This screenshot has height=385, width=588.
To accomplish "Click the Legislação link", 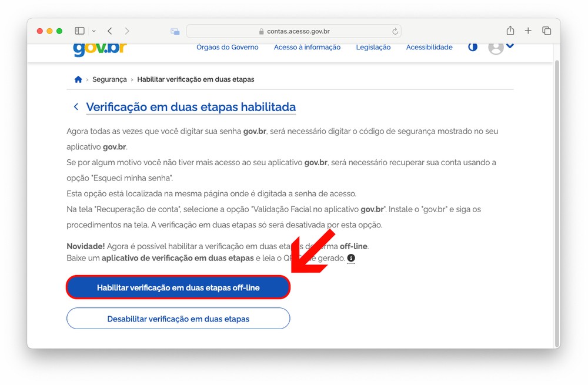I will click(x=373, y=47).
